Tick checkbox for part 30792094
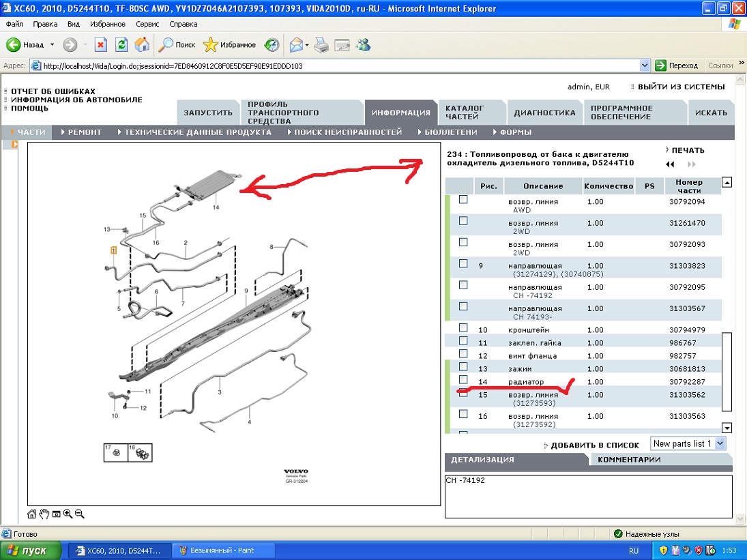The height and width of the screenshot is (560, 747). (463, 200)
